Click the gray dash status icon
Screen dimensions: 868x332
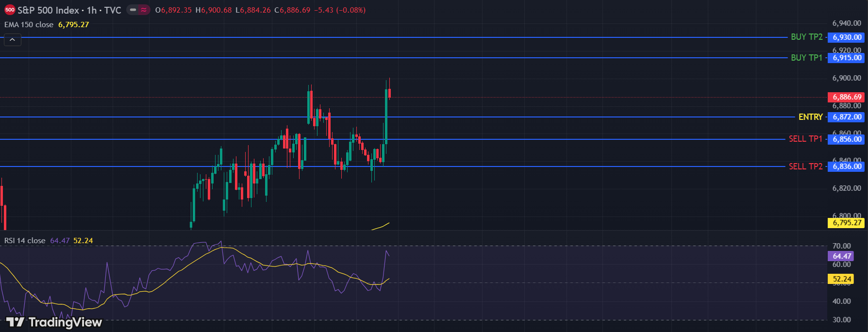pyautogui.click(x=133, y=10)
